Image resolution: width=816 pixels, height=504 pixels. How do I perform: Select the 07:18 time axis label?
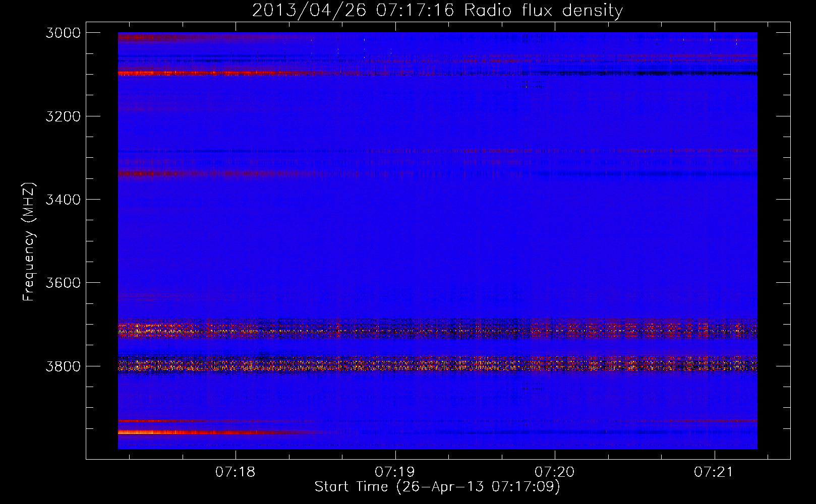(235, 472)
